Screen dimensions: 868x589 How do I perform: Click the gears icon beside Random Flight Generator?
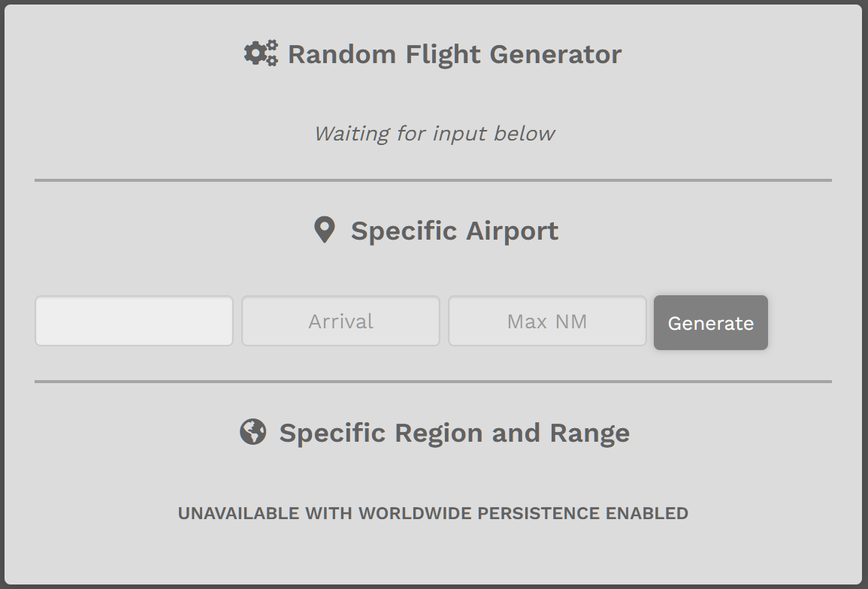261,53
